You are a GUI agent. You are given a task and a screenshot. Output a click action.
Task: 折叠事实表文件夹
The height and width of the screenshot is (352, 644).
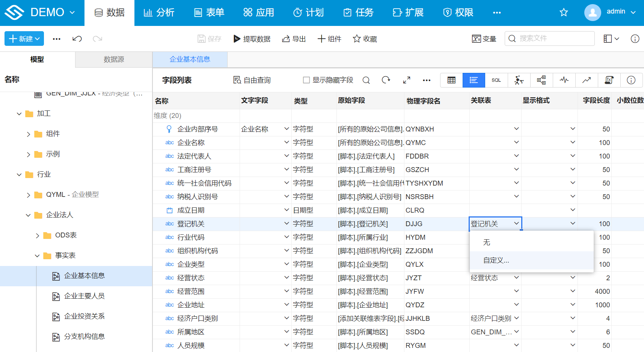37,255
